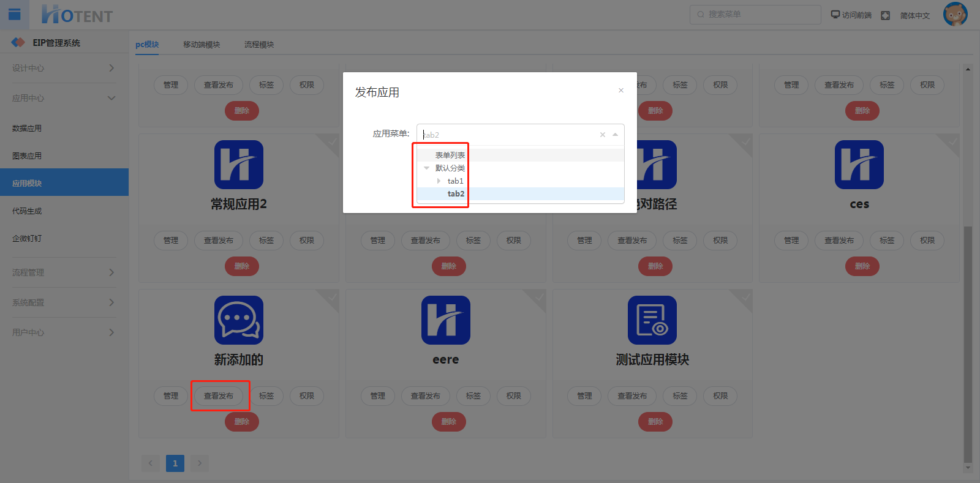Open the 常规应用2 app icon
The height and width of the screenshot is (483, 980).
[239, 165]
